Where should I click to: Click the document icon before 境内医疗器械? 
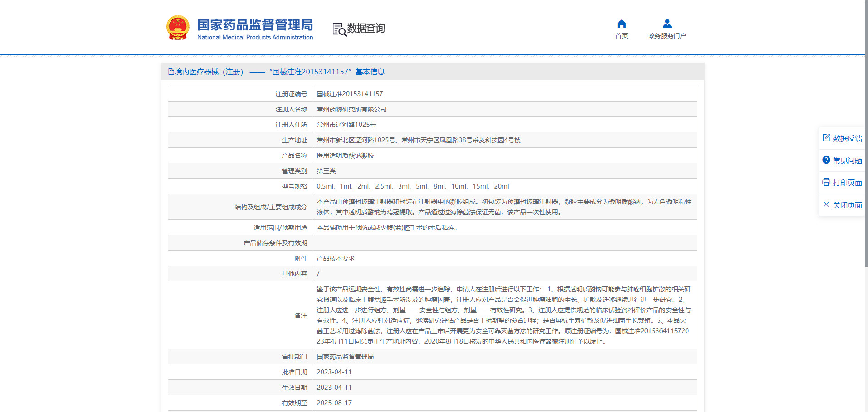point(171,72)
